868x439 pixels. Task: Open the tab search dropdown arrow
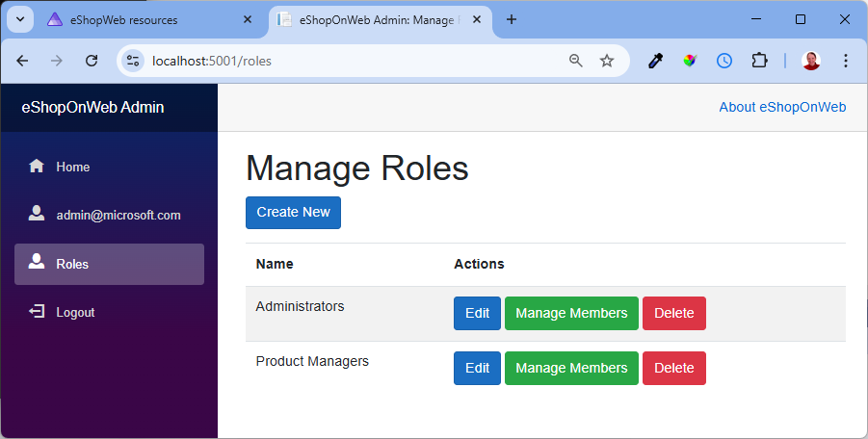(x=20, y=20)
